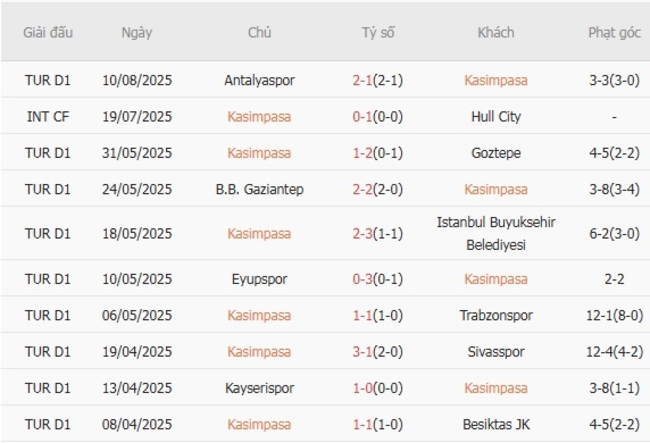Open Istanbul Buyuksehir Belediyesi team link
The height and width of the screenshot is (443, 650).
tap(495, 234)
